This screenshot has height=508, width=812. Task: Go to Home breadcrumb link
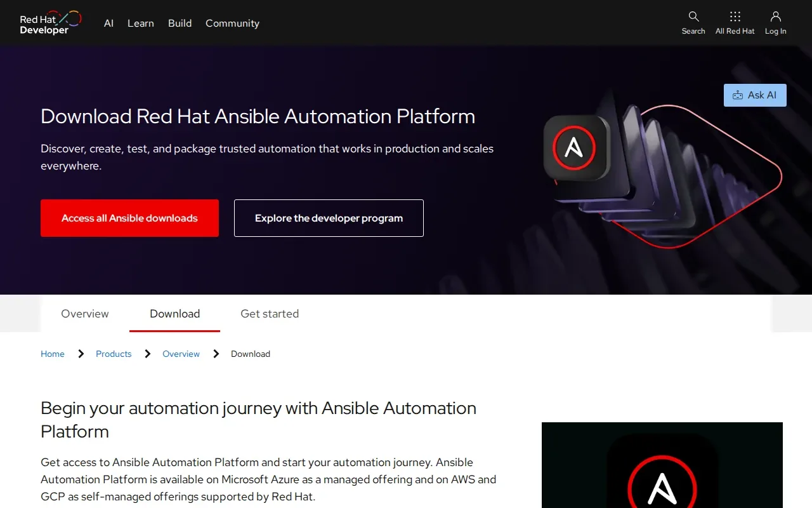(x=53, y=354)
